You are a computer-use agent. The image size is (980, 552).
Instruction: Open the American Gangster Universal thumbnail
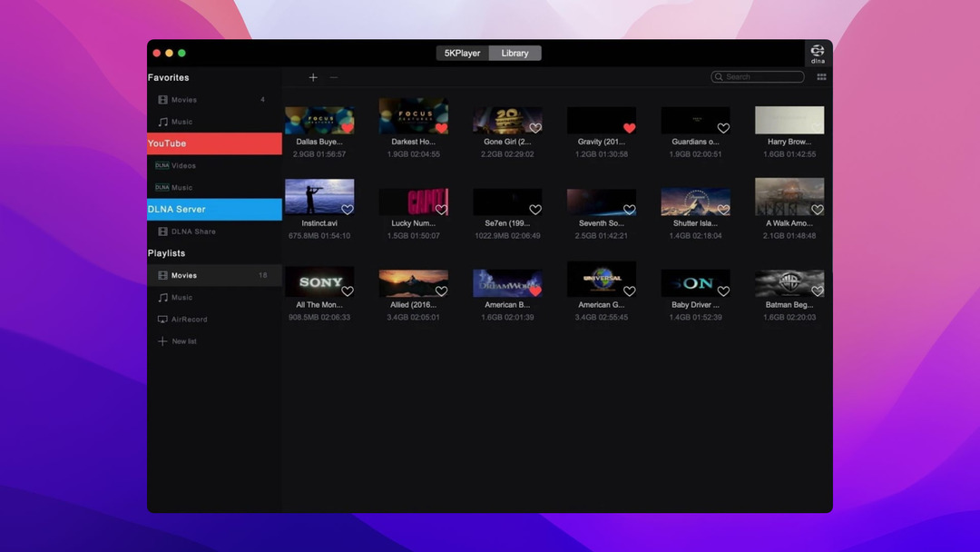click(x=602, y=279)
